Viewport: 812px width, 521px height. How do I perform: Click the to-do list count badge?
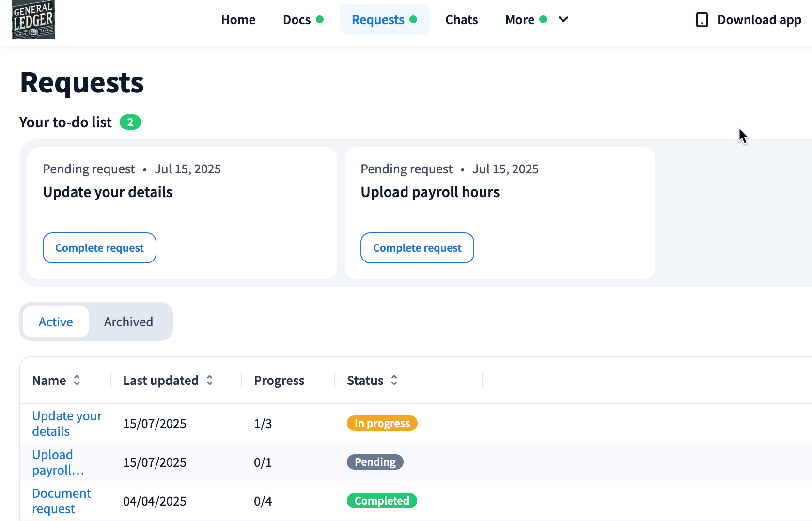pos(130,123)
